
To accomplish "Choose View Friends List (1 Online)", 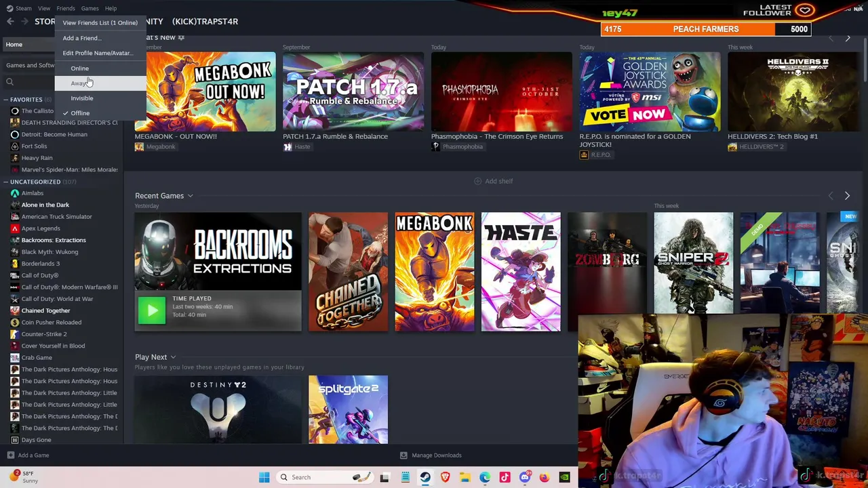I will [x=100, y=23].
